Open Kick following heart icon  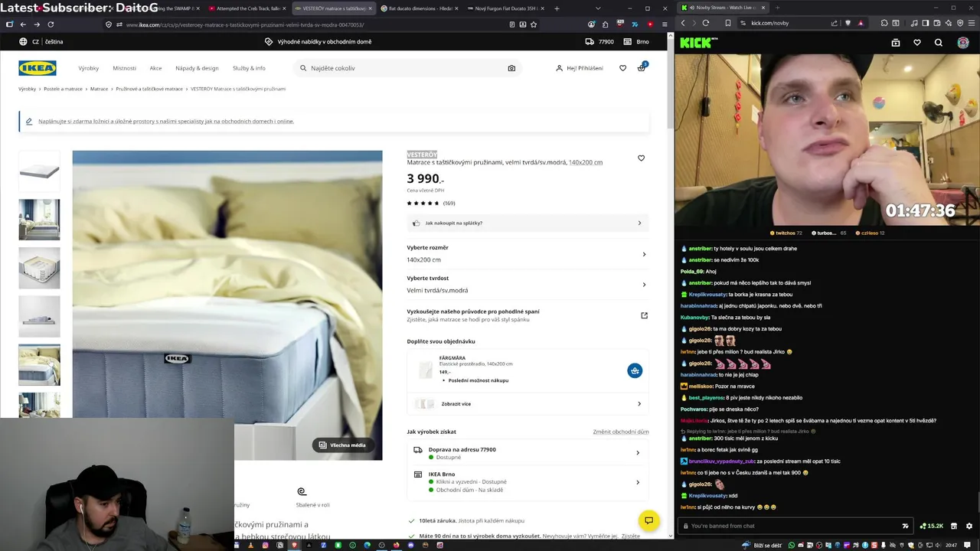click(x=917, y=43)
